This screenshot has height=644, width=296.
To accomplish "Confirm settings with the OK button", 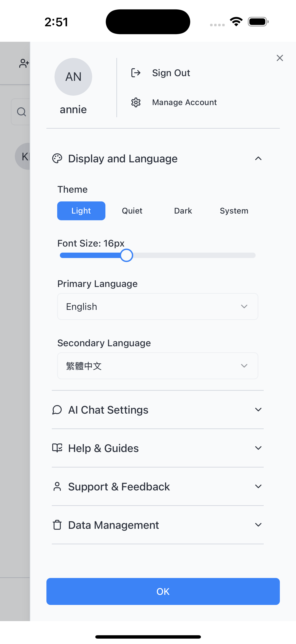I will click(x=163, y=591).
